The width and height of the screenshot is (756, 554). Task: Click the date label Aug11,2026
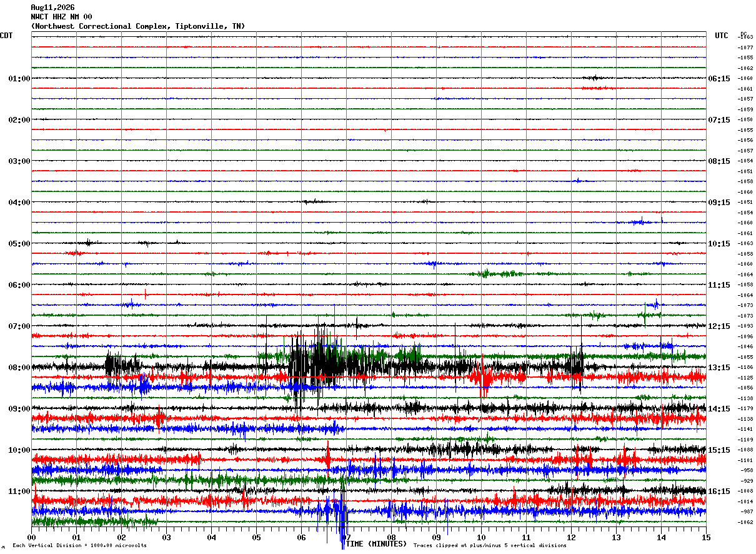[x=52, y=8]
